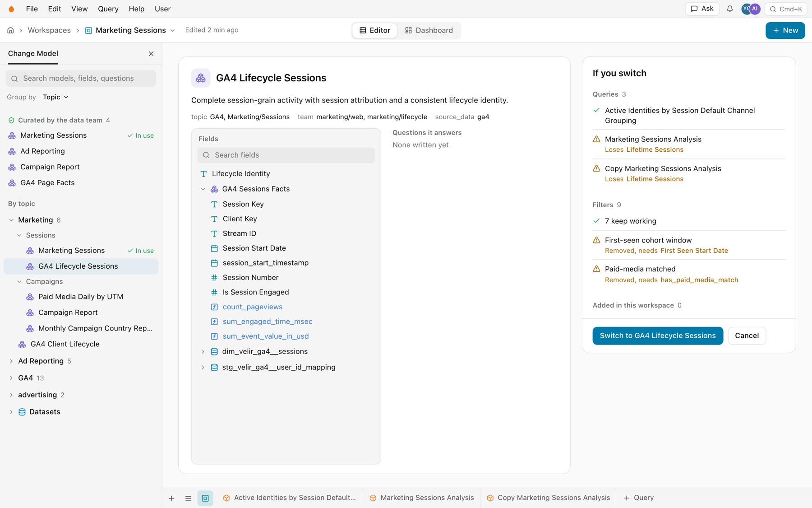Select the workspace overview icon in bottom bar
The width and height of the screenshot is (812, 508).
[205, 498]
